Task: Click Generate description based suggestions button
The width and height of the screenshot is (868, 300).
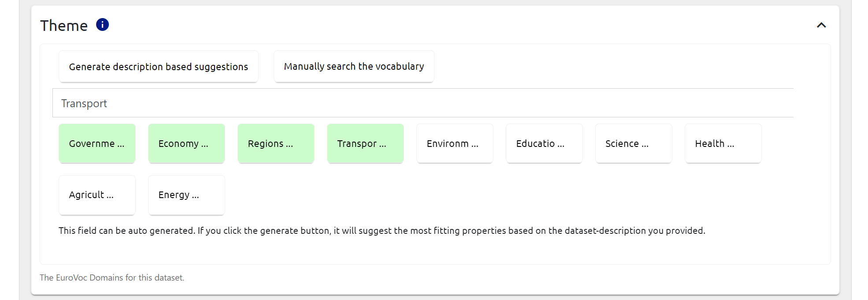Action: tap(159, 67)
